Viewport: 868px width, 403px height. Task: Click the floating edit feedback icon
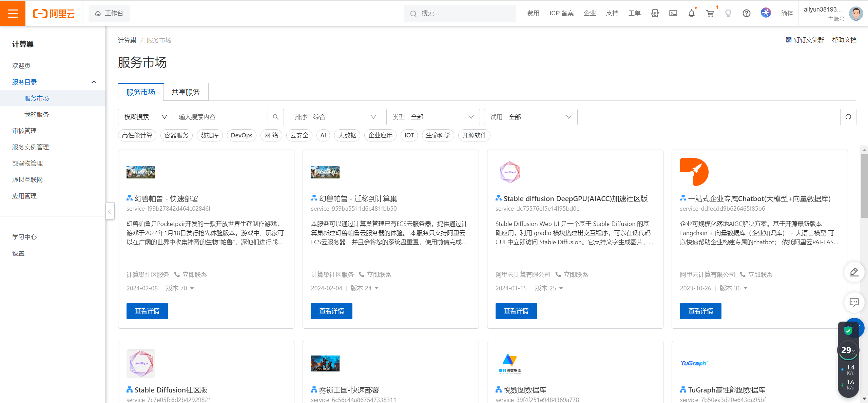pos(854,272)
